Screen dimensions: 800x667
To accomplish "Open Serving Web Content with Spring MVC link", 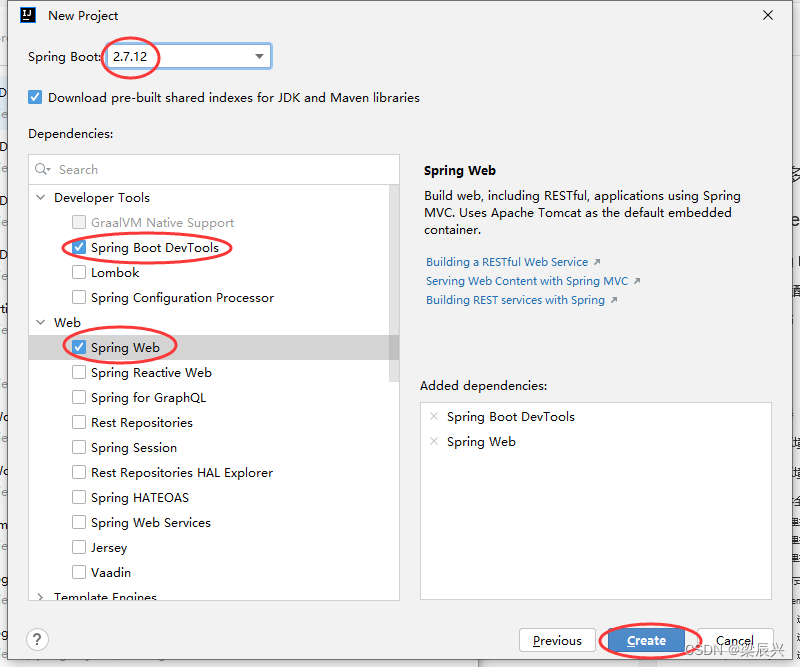I will [x=527, y=281].
